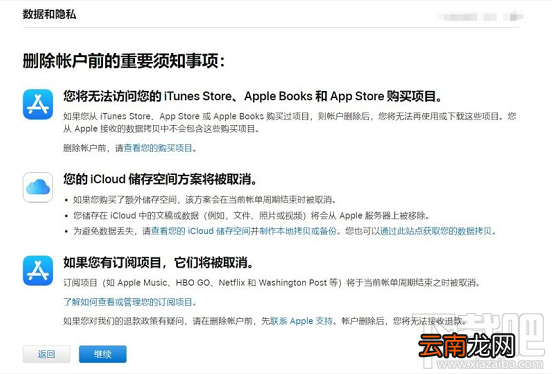
Task: Open the 查看您的 iCloud 储存空间 link
Action: click(200, 231)
